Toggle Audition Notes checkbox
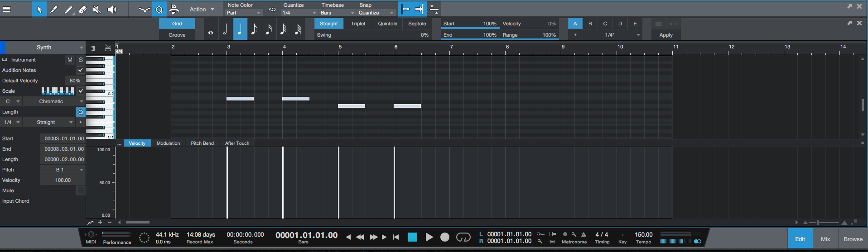 (81, 70)
